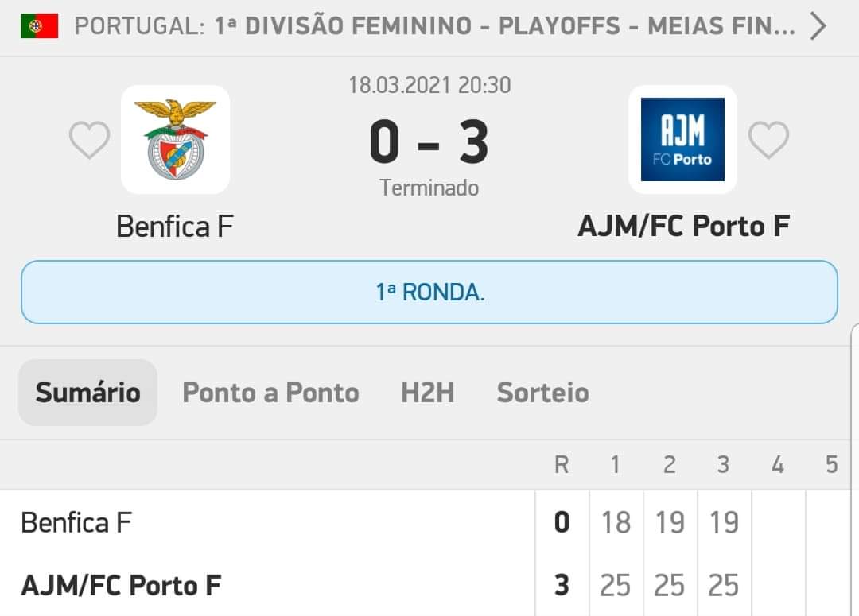Select Benfica F row in score table
The image size is (859, 616).
(429, 522)
